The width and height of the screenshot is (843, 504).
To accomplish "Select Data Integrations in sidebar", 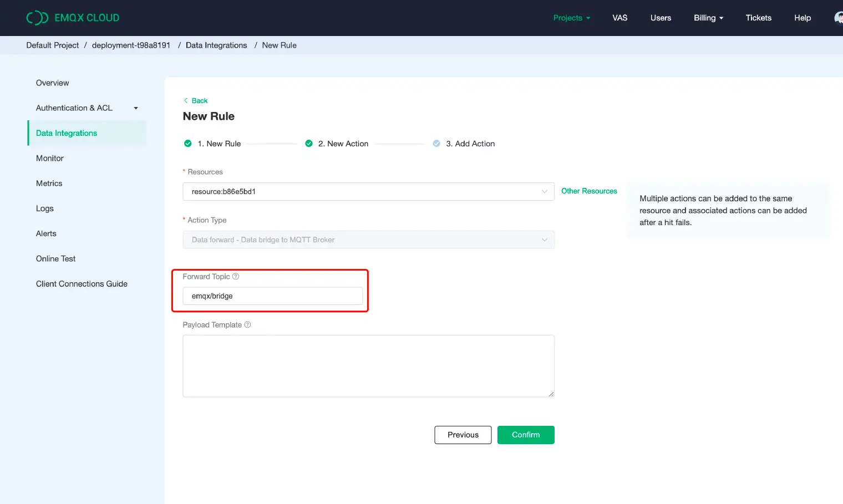I will 87,133.
